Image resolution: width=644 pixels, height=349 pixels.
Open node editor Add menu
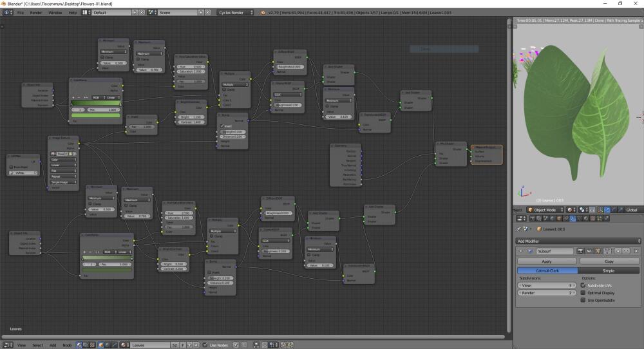(53, 345)
